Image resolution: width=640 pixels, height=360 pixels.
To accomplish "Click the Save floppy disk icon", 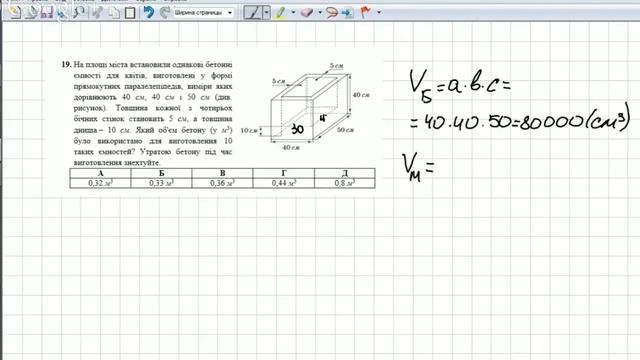I will click(x=47, y=13).
